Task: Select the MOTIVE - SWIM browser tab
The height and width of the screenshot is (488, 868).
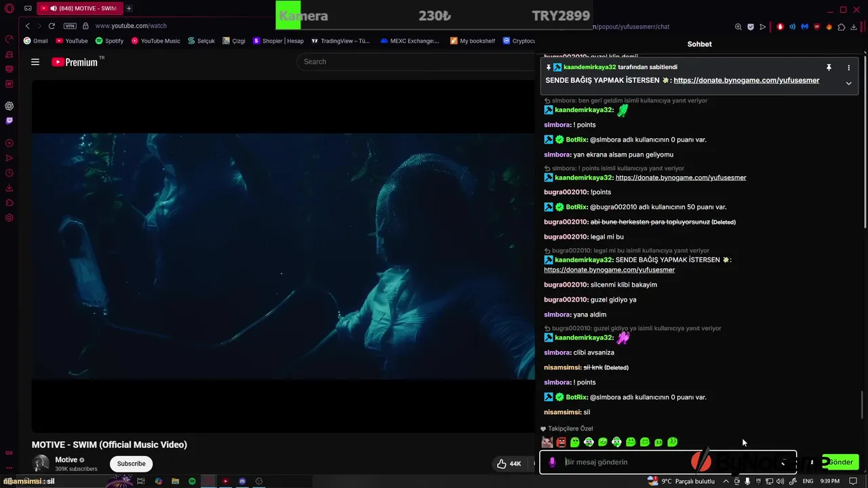Action: (x=79, y=8)
